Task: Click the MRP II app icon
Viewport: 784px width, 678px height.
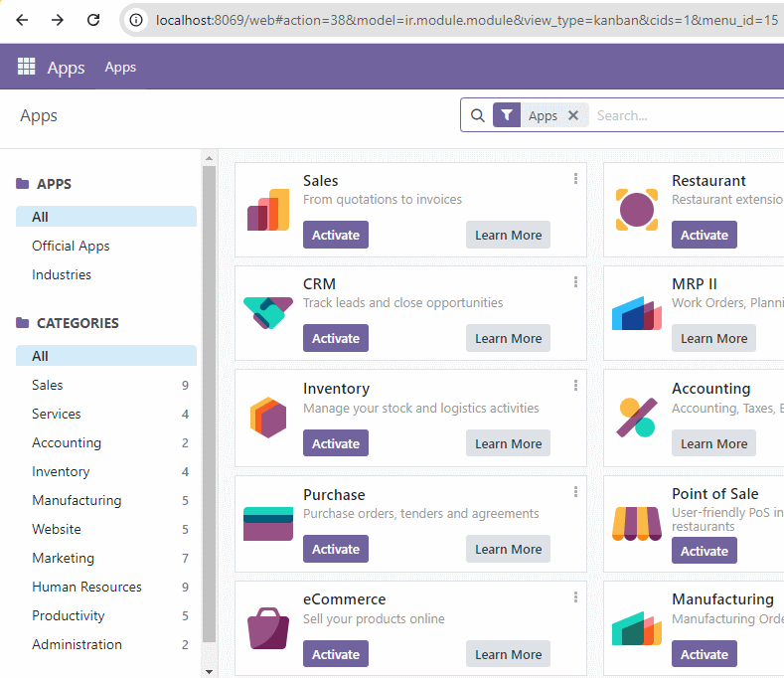Action: (x=637, y=313)
